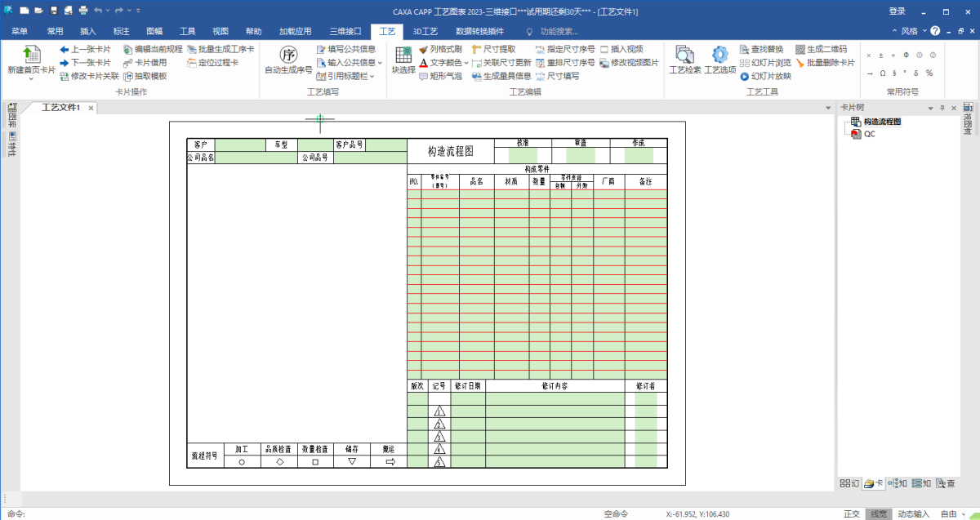Image resolution: width=980 pixels, height=520 pixels.
Task: Click the 新建首页卡片 (new first-page card) icon
Action: click(x=31, y=56)
